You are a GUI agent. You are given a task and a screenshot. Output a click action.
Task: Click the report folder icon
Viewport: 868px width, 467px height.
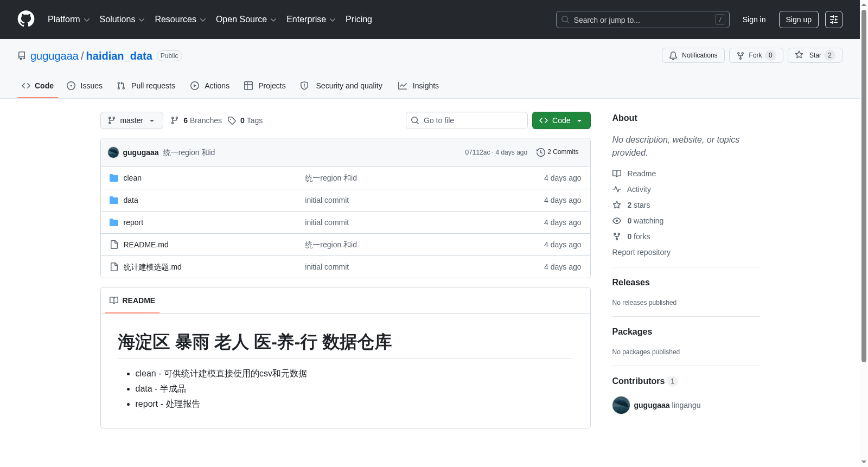pos(114,222)
